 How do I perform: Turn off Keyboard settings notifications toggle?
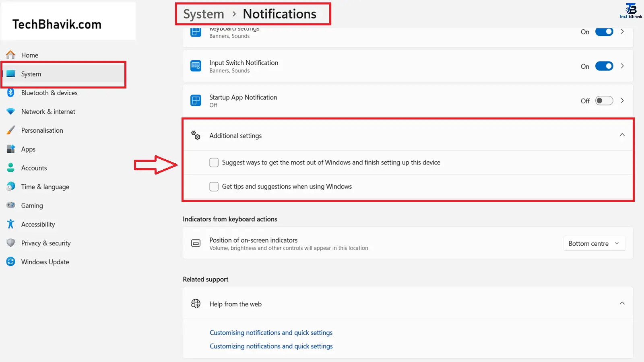point(604,32)
